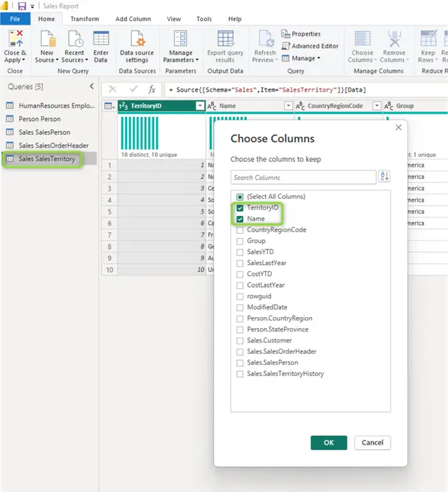Check the SalesYTD checkbox
The width and height of the screenshot is (448, 492).
(240, 252)
